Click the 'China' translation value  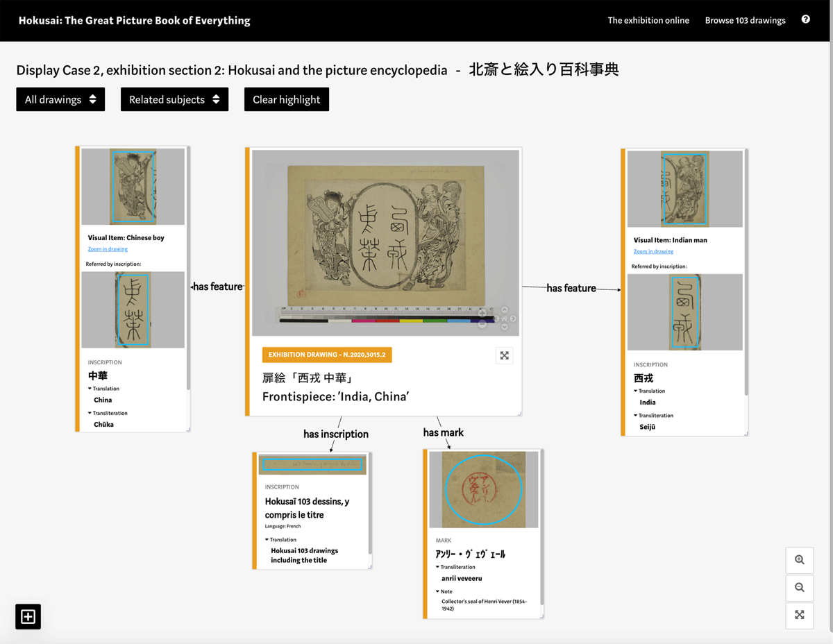pyautogui.click(x=103, y=400)
